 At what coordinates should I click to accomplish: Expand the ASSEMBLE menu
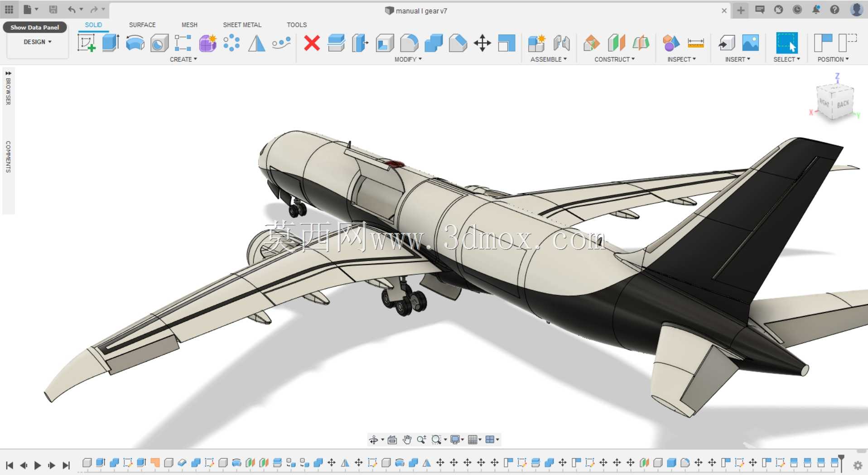coord(549,59)
